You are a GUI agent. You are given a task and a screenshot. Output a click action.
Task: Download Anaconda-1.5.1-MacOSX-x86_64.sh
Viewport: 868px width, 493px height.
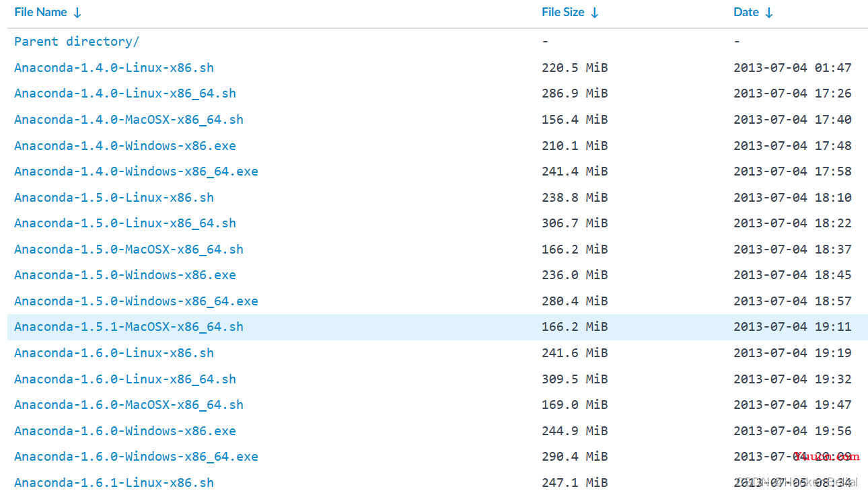click(x=129, y=327)
